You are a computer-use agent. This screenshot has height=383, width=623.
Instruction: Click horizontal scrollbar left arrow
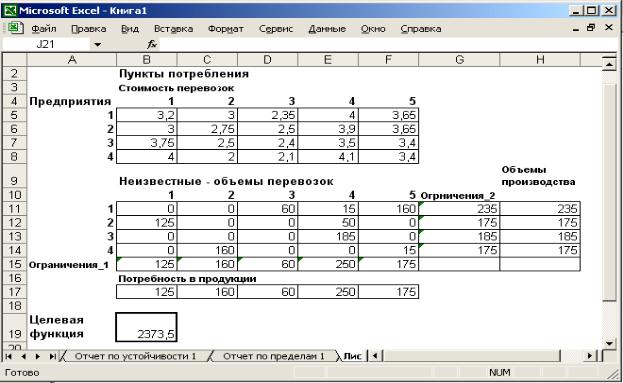point(375,356)
